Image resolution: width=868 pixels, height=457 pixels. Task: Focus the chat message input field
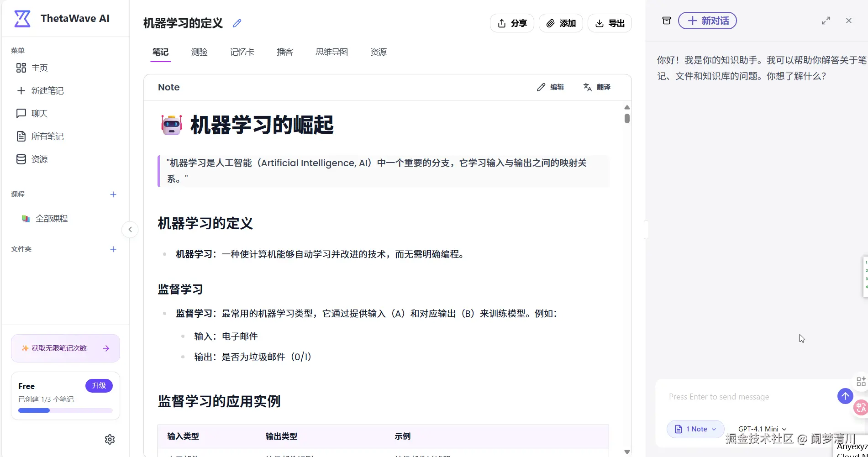(749, 397)
